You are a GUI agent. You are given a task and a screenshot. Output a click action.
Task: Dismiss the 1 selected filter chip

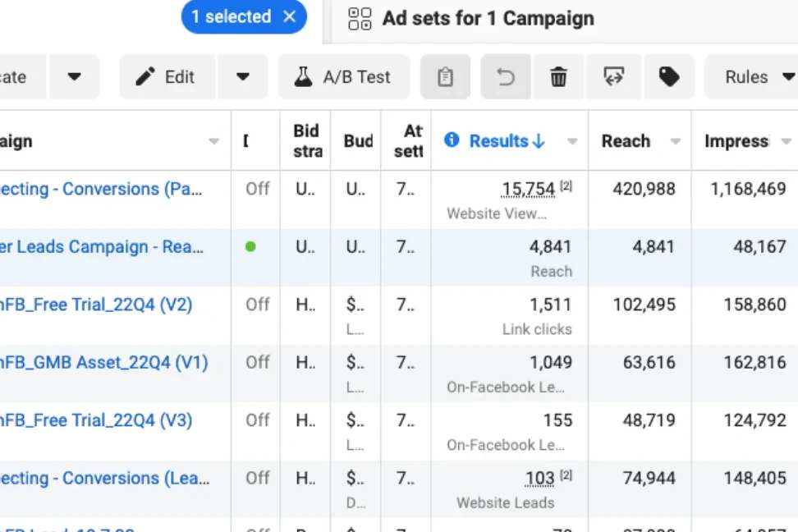pyautogui.click(x=289, y=16)
